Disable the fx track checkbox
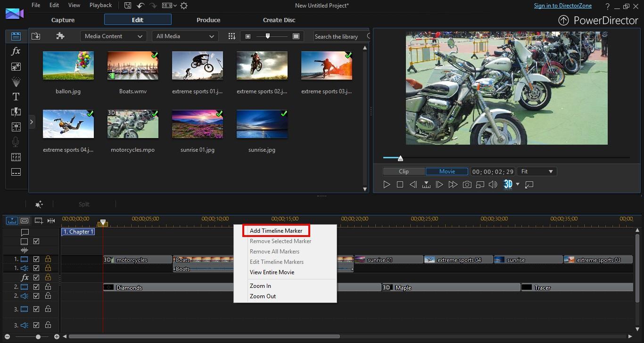The height and width of the screenshot is (343, 644). (x=36, y=278)
